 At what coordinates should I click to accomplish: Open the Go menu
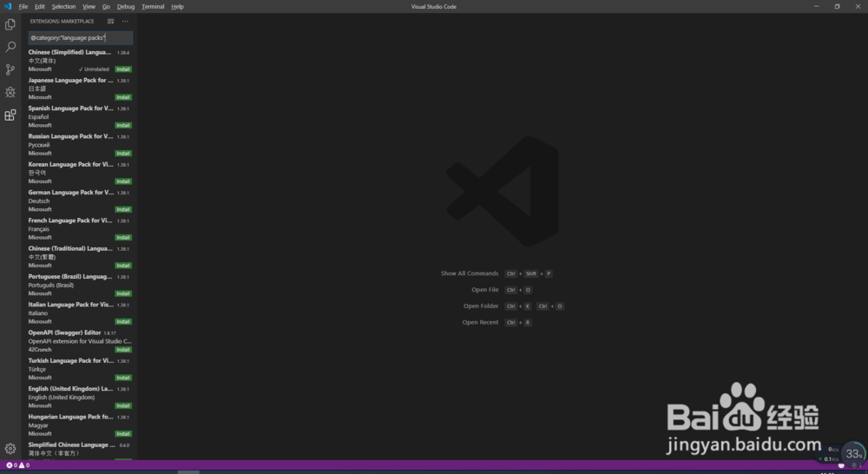(x=106, y=7)
